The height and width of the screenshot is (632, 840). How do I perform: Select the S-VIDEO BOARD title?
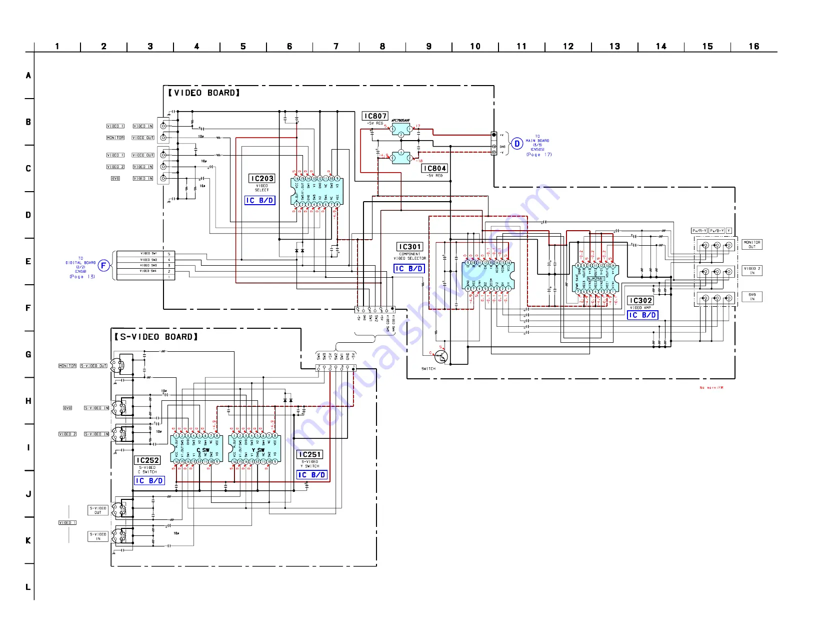pos(156,337)
